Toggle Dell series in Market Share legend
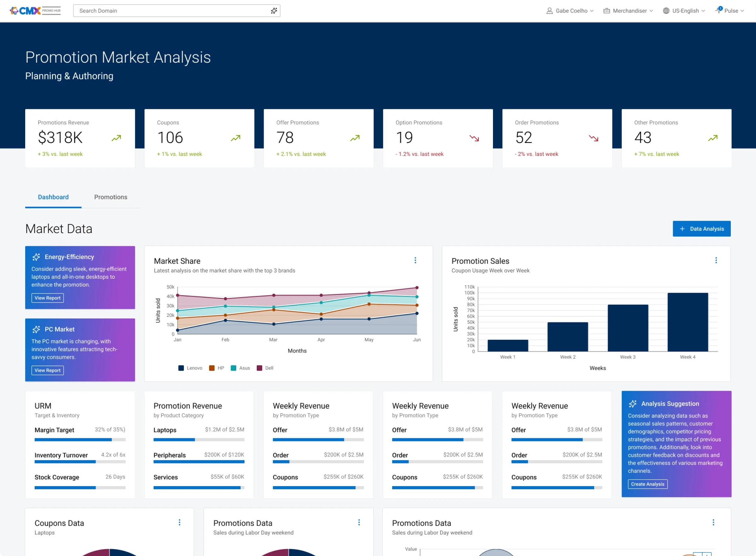The width and height of the screenshot is (756, 556). click(265, 368)
